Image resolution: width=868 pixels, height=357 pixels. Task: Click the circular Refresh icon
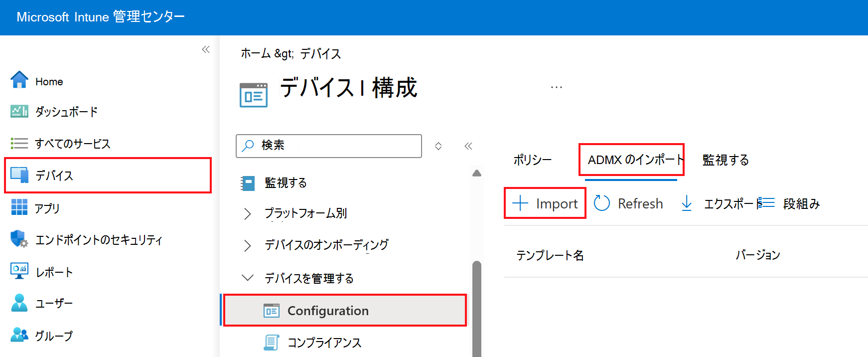(x=602, y=203)
